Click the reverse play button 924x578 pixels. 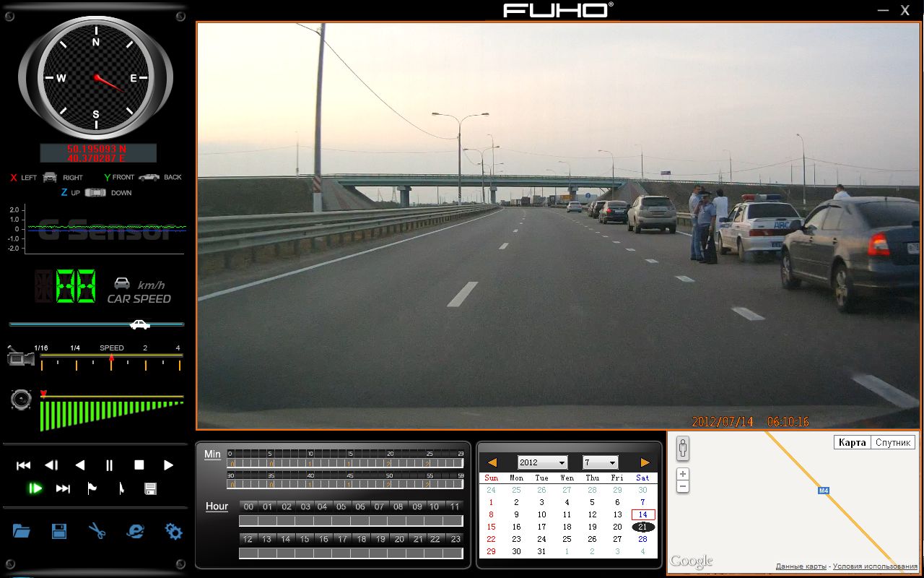tap(80, 465)
